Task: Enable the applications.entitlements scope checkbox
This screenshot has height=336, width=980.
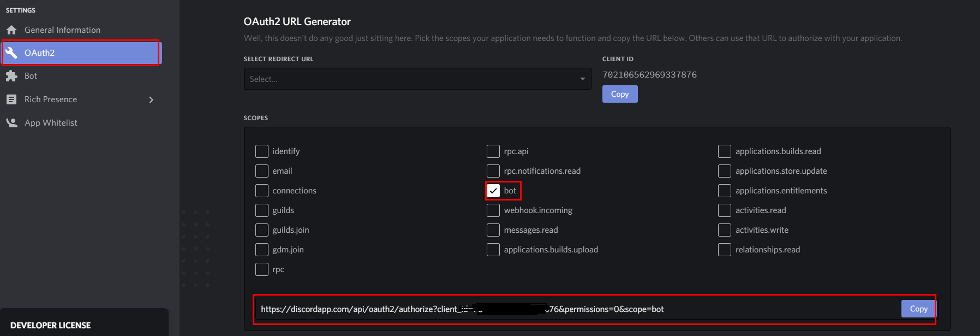Action: [725, 191]
